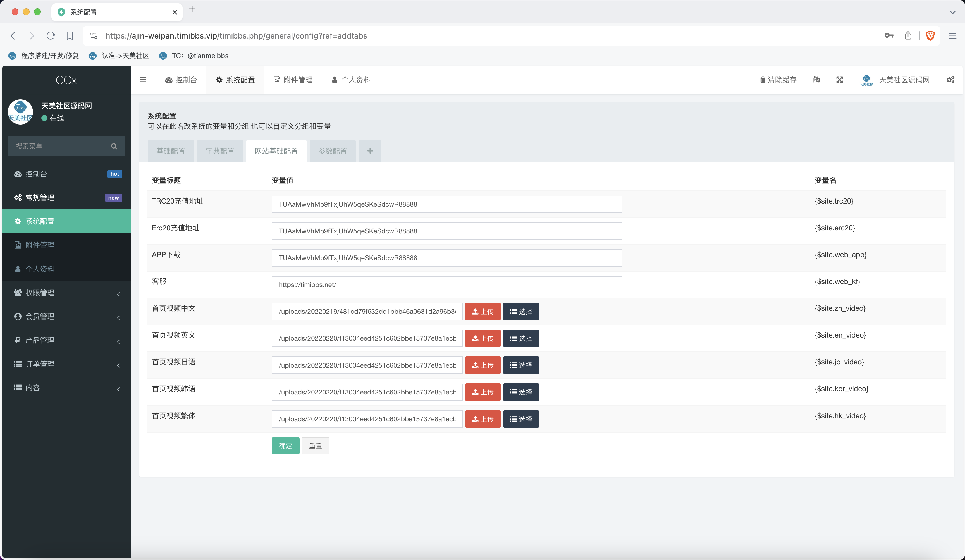The width and height of the screenshot is (965, 560).
Task: Submit the form with the 确定 button
Action: click(285, 446)
